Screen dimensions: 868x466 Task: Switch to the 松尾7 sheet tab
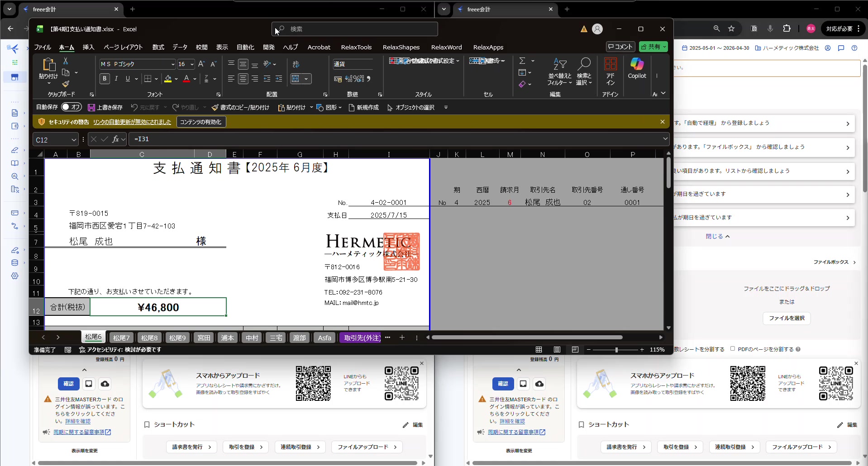point(121,338)
